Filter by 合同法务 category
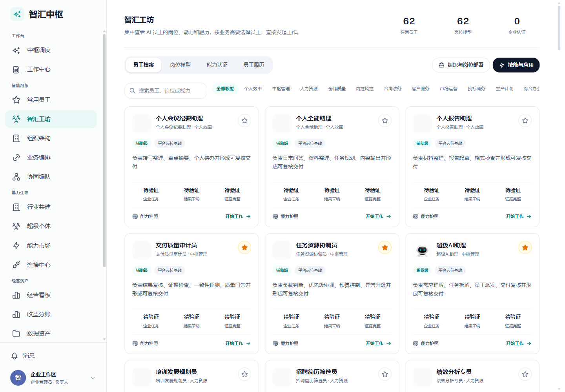 (x=392, y=89)
